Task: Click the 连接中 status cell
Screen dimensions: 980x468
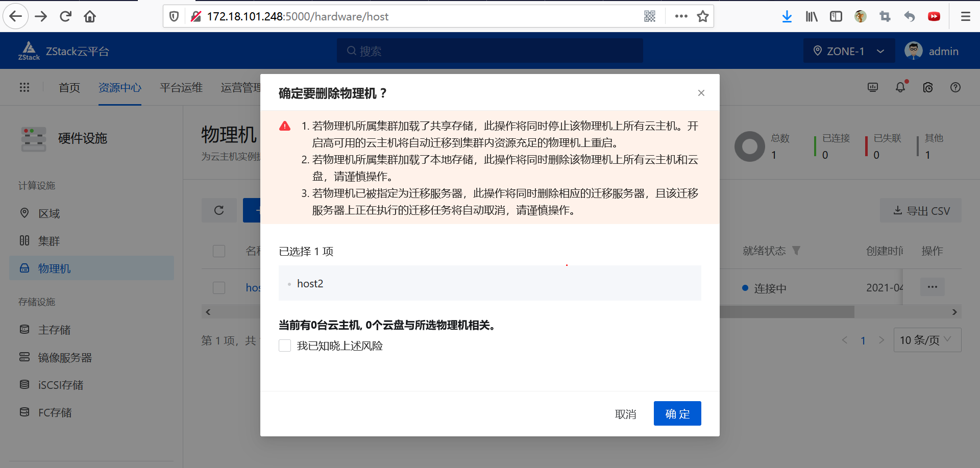Action: tap(764, 288)
